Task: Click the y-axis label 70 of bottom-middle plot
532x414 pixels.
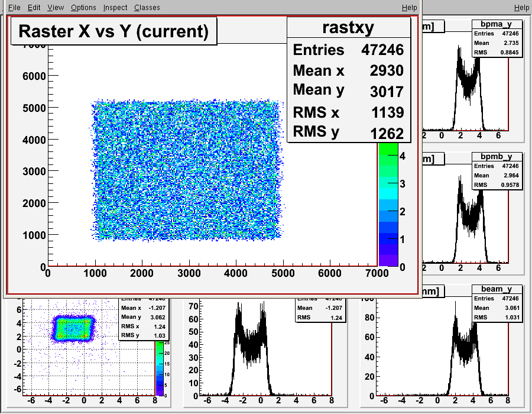Action: click(193, 306)
